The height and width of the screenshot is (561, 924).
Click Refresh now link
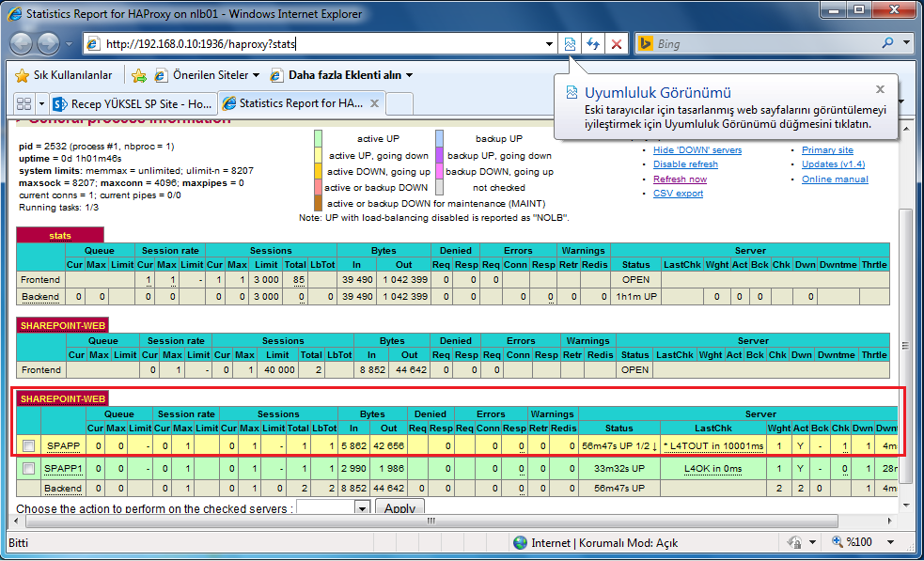pyautogui.click(x=680, y=179)
